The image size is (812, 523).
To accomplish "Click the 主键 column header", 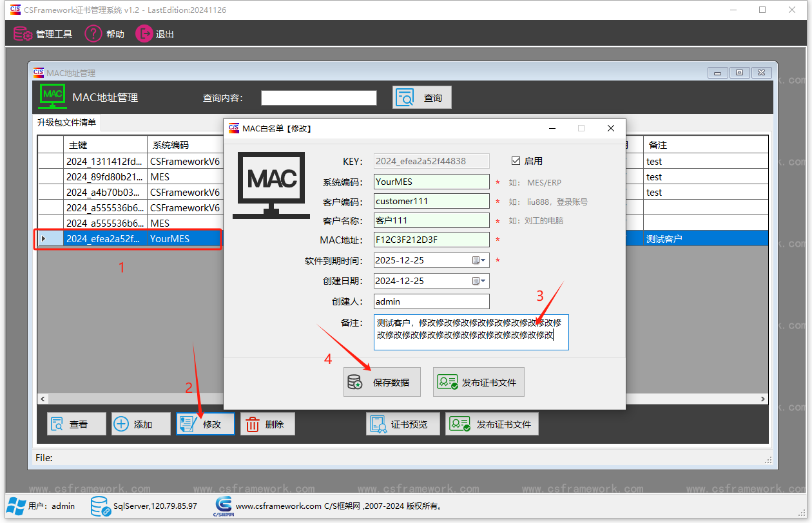I will pos(105,146).
